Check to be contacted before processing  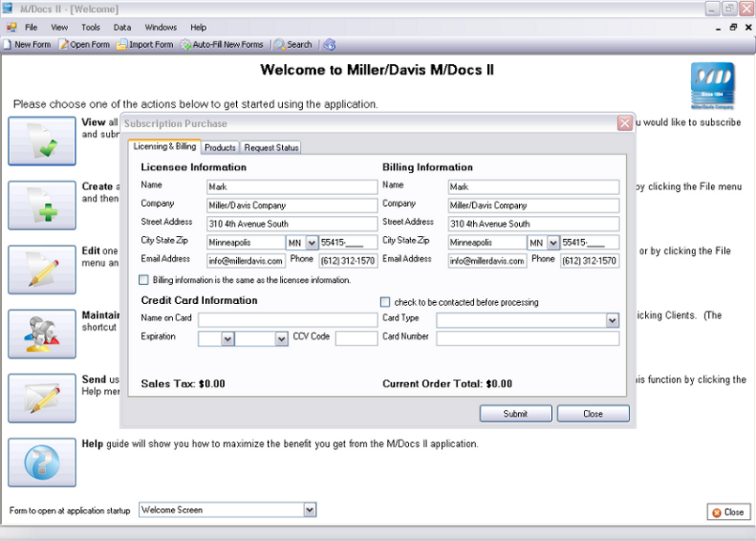(385, 302)
